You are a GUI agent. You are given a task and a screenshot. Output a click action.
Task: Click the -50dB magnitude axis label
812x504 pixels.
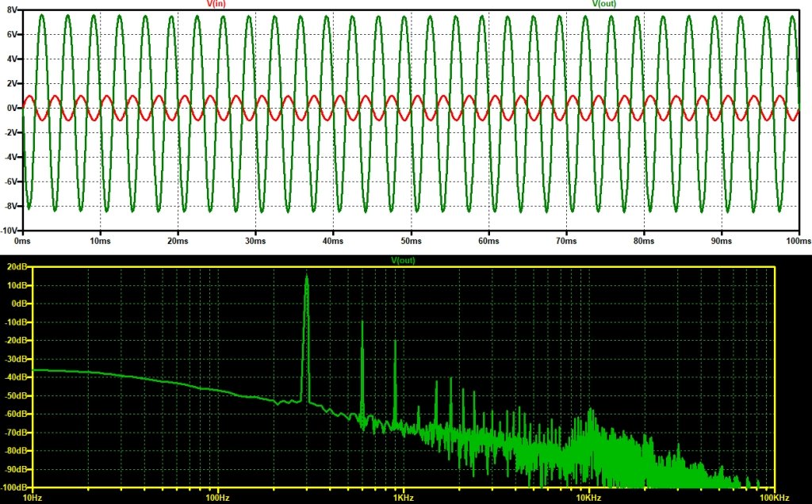[x=17, y=395]
